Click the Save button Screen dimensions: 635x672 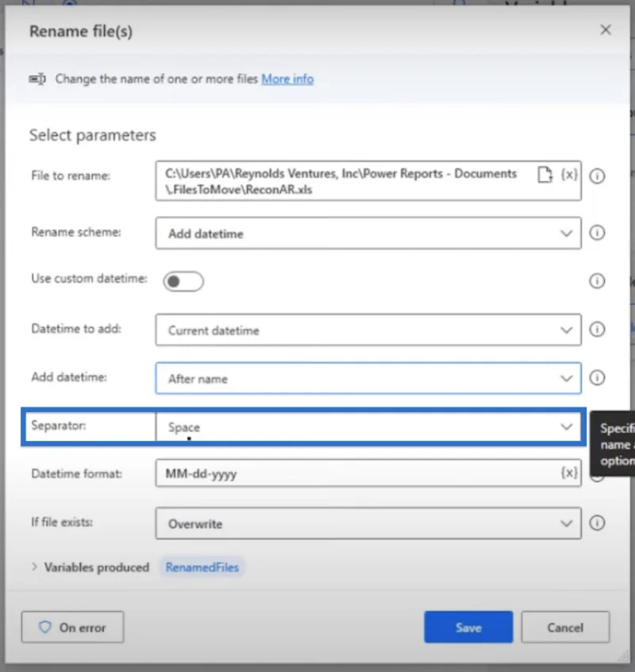pos(468,627)
